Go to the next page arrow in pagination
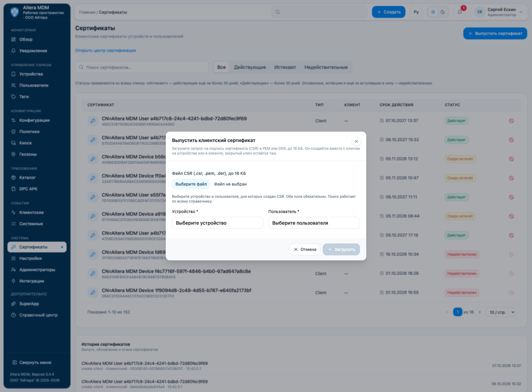The width and height of the screenshot is (532, 392). tap(480, 312)
